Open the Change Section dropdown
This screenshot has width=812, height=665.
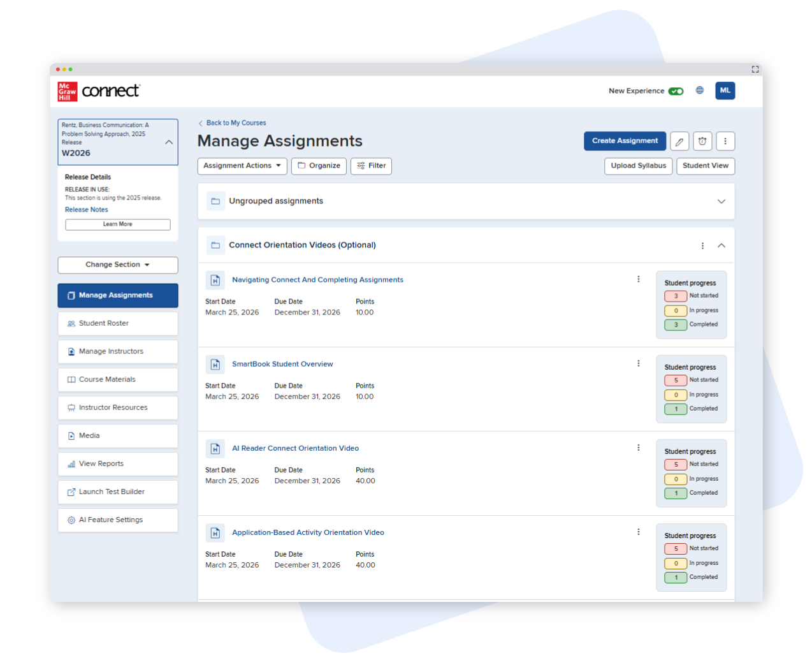118,265
